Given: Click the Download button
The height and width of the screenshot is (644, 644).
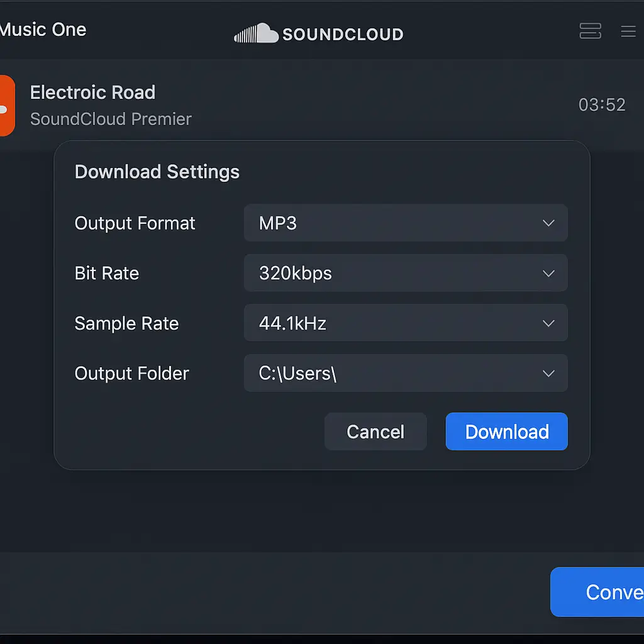Looking at the screenshot, I should (506, 431).
